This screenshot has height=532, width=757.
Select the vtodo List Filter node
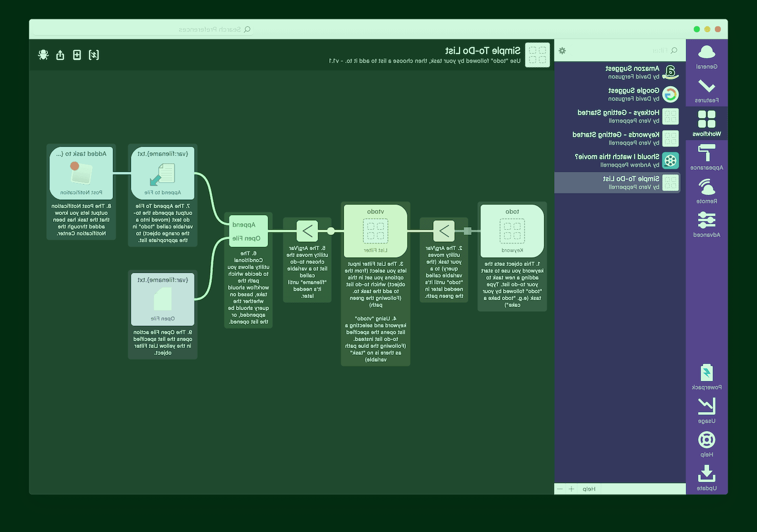(x=375, y=231)
